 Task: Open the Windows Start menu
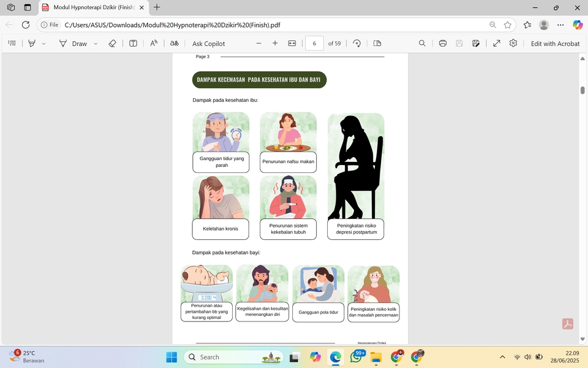click(x=171, y=357)
